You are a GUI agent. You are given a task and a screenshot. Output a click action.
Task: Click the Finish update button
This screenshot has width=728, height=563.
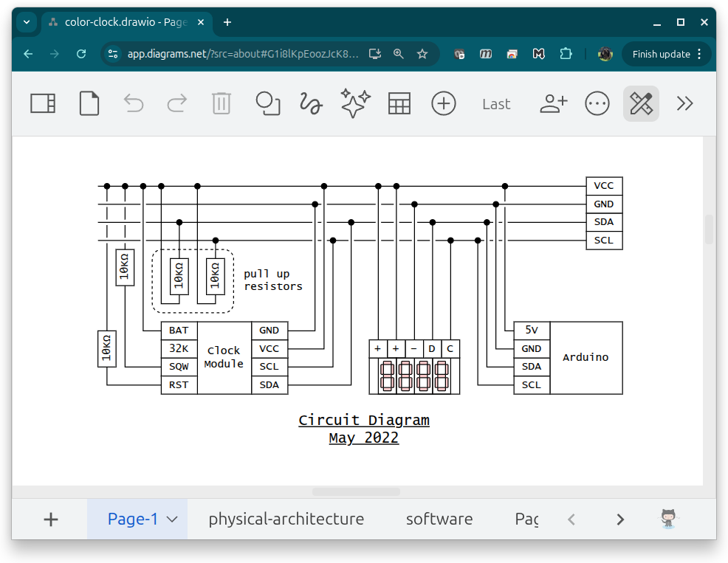[x=661, y=55]
